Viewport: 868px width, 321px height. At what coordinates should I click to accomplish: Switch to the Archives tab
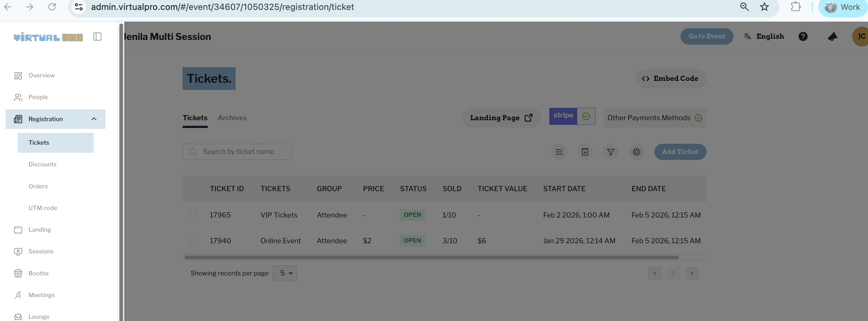pos(232,118)
